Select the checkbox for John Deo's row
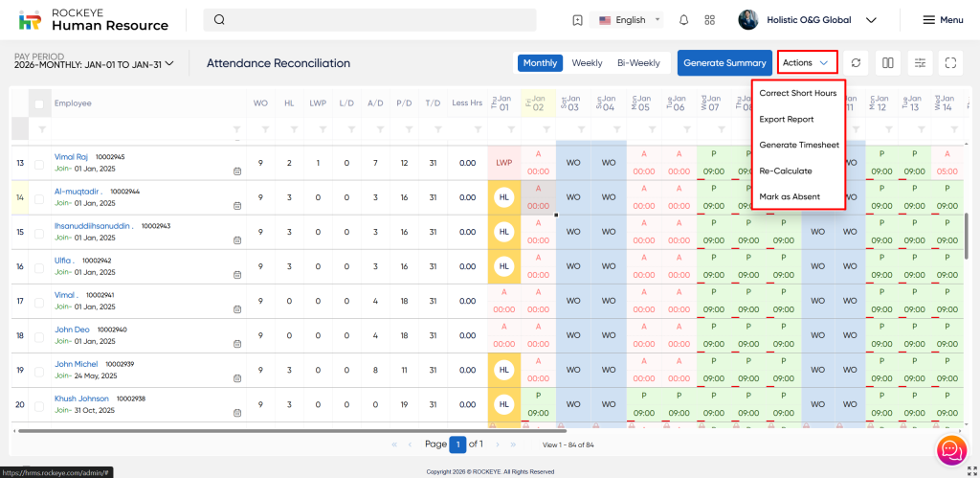Screen dimensions: 980x478 point(39,336)
